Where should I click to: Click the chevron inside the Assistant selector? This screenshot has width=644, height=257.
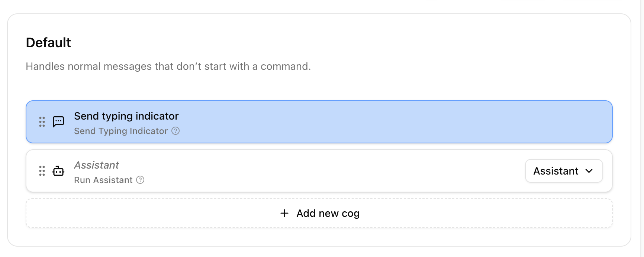[x=589, y=171]
